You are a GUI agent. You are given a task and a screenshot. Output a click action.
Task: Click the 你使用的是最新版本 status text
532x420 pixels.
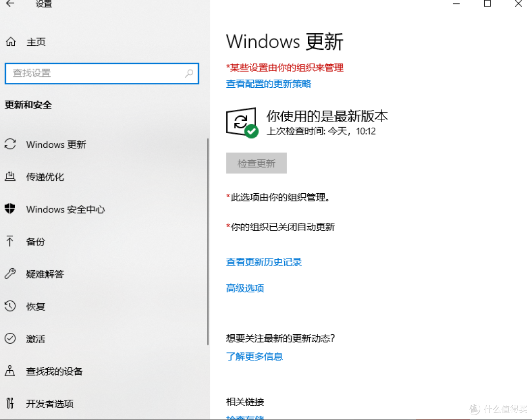pyautogui.click(x=327, y=116)
